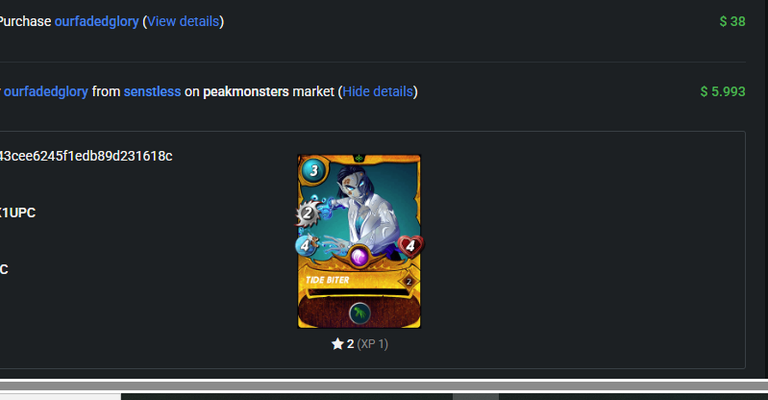Expand purchase with View details
Image resolution: width=768 pixels, height=400 pixels.
click(x=183, y=22)
